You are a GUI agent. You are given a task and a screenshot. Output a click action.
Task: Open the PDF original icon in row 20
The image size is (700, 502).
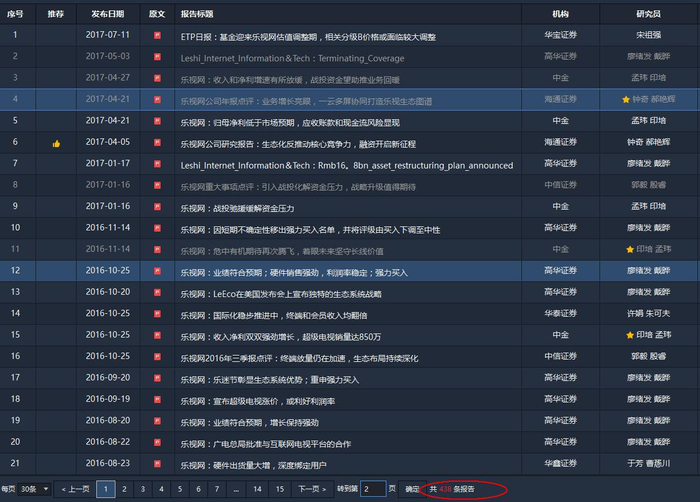point(157,443)
